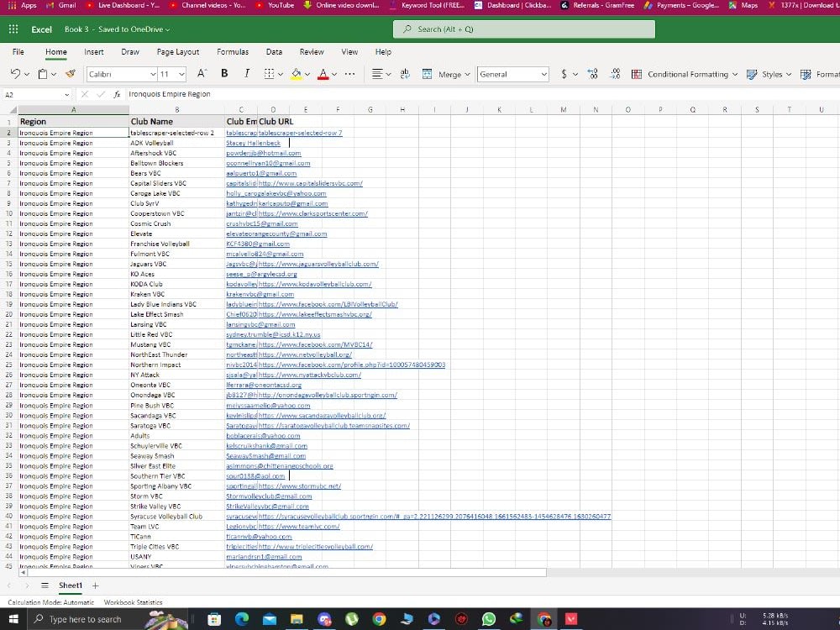This screenshot has height=630, width=840.
Task: Click the Search (Alt + Q) box
Action: 524,29
